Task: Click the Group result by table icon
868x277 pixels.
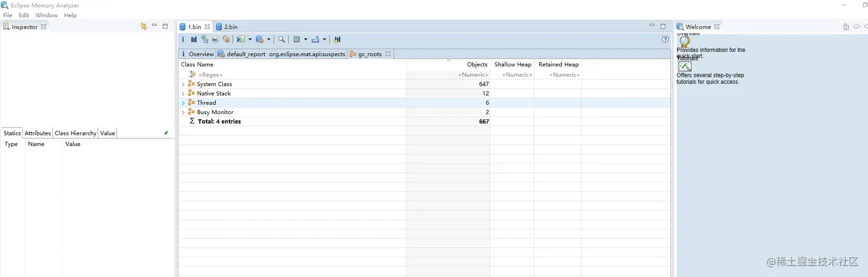Action: (x=297, y=40)
